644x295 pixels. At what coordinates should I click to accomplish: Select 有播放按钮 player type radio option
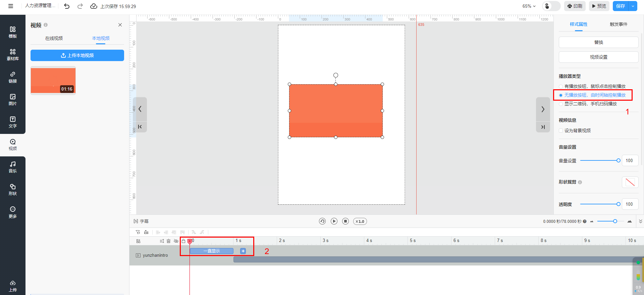(x=561, y=87)
